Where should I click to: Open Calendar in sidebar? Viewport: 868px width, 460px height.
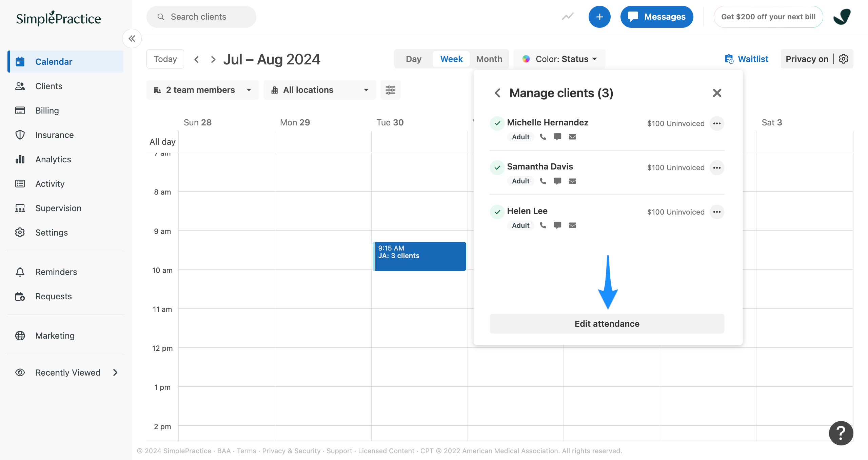pyautogui.click(x=65, y=62)
